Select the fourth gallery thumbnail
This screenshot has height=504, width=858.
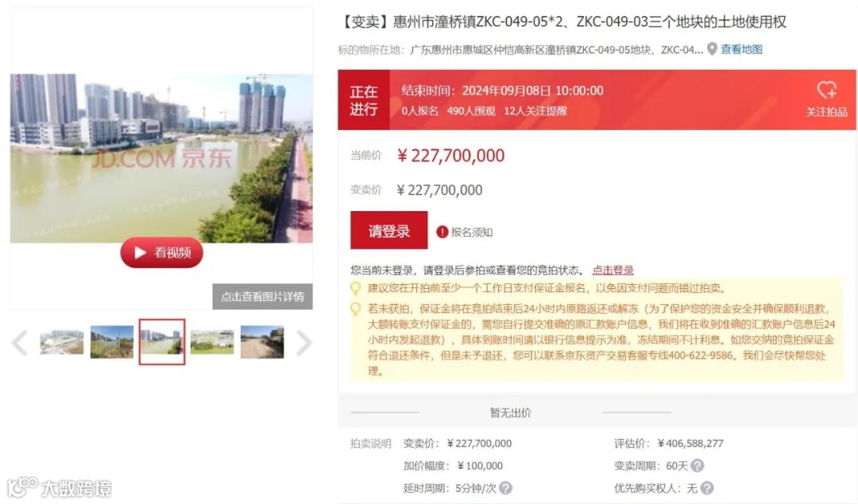212,342
